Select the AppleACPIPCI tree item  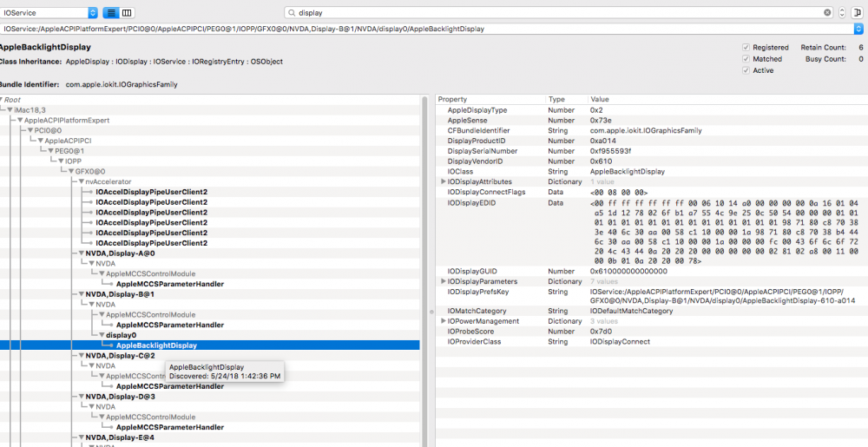pyautogui.click(x=68, y=141)
